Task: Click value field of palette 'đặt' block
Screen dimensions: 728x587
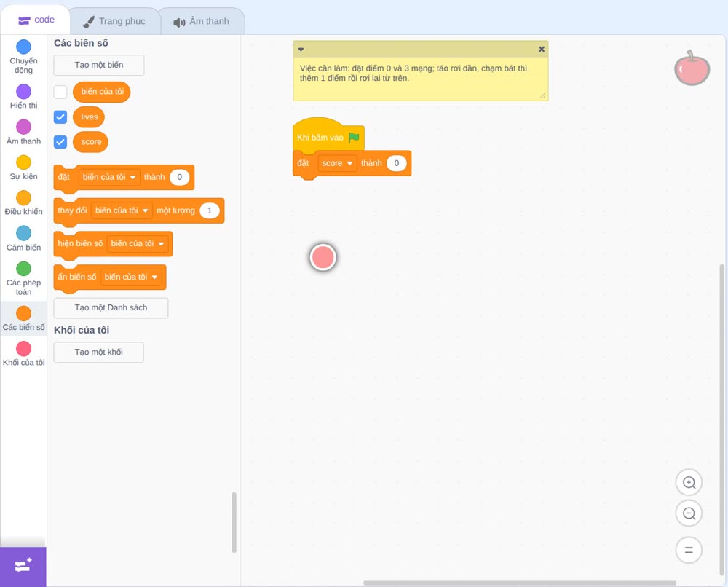Action: click(x=179, y=177)
